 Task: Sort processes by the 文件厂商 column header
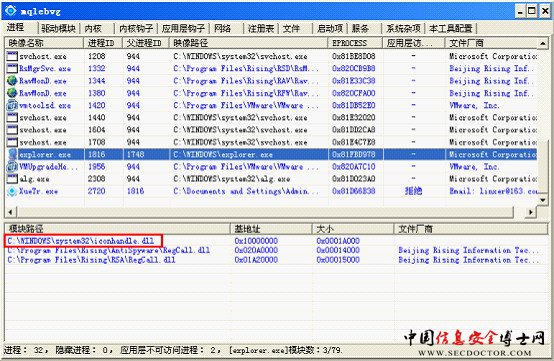[x=491, y=43]
